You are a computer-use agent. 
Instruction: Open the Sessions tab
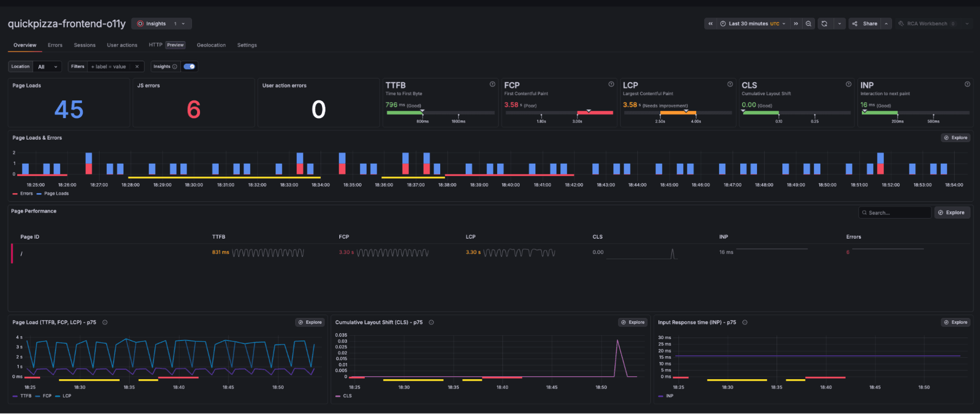(x=84, y=45)
